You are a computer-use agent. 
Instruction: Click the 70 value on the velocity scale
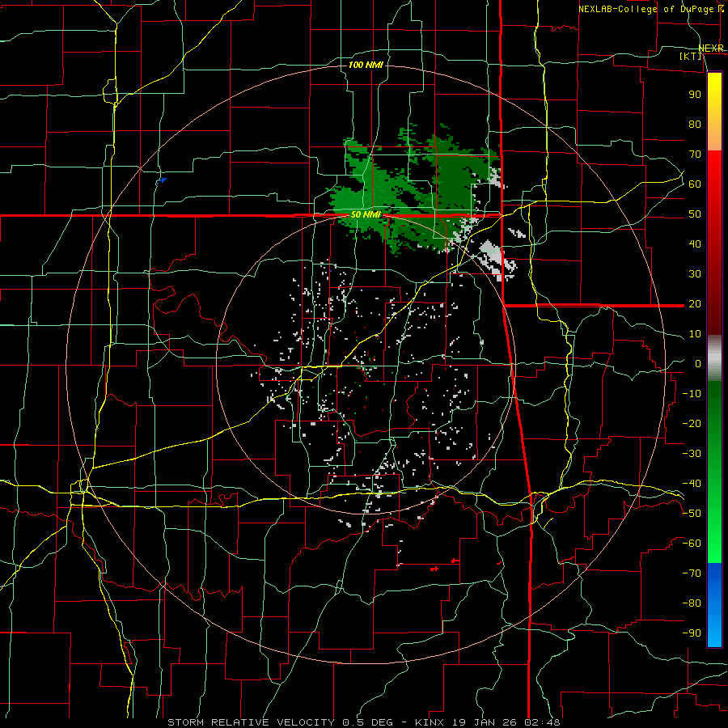click(695, 154)
